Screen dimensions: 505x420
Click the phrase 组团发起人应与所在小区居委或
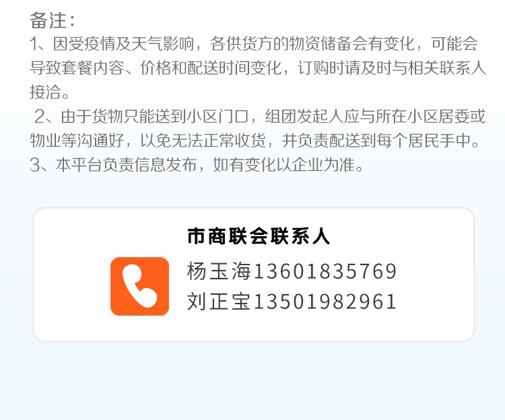375,116
